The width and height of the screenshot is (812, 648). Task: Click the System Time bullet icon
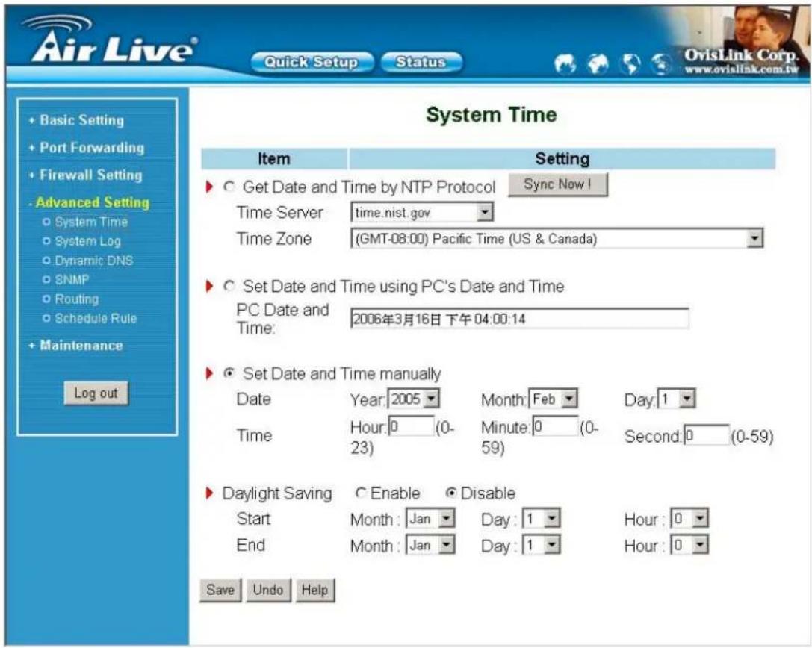point(46,222)
